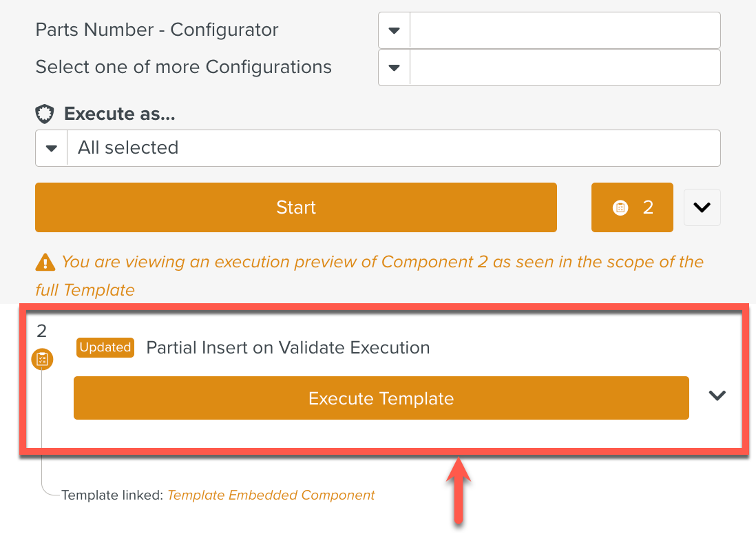Expand the chevron beside Execute Template
Screen dimensions: 756x543
717,396
